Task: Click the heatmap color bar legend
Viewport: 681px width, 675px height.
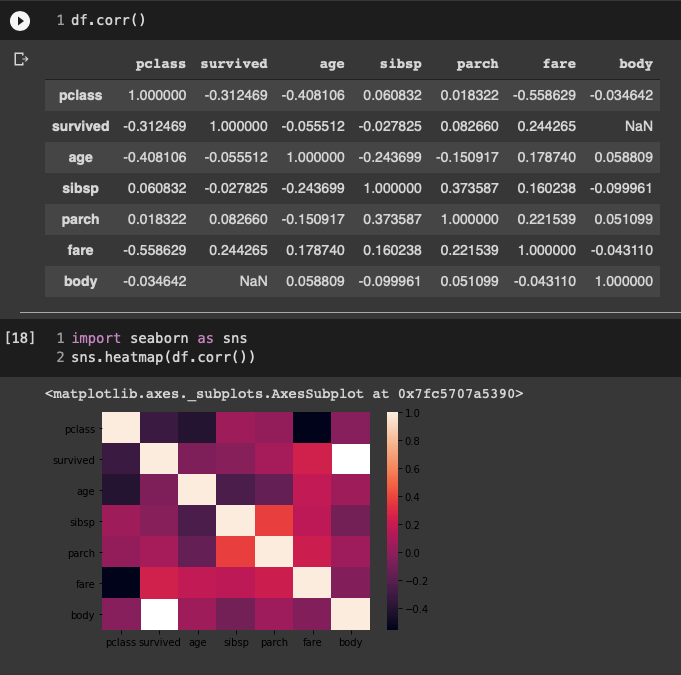Action: coord(392,521)
